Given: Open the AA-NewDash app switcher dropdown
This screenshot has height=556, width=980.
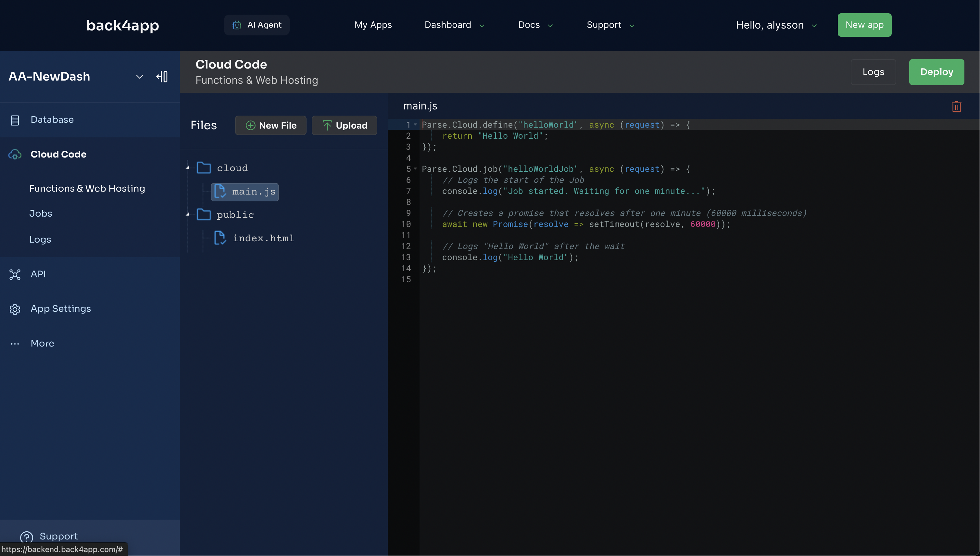Looking at the screenshot, I should click(139, 76).
